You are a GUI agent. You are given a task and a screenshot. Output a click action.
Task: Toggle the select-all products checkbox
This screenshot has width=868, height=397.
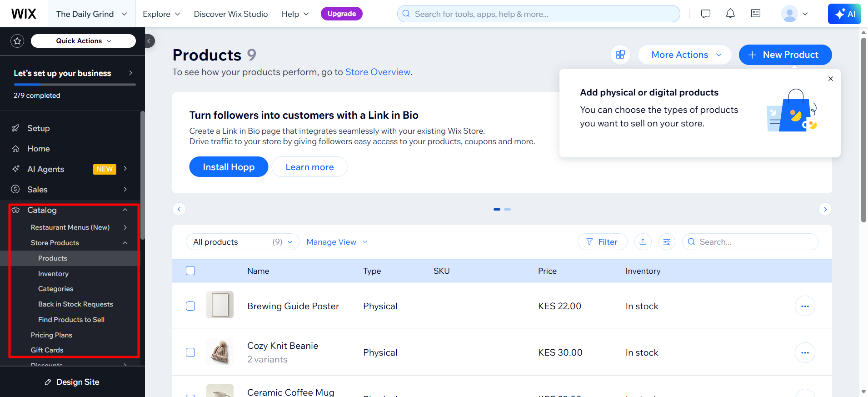(x=190, y=271)
